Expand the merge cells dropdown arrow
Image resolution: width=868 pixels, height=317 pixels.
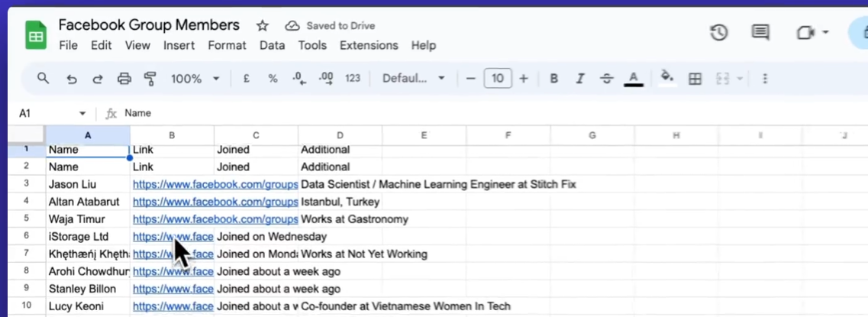pos(740,79)
